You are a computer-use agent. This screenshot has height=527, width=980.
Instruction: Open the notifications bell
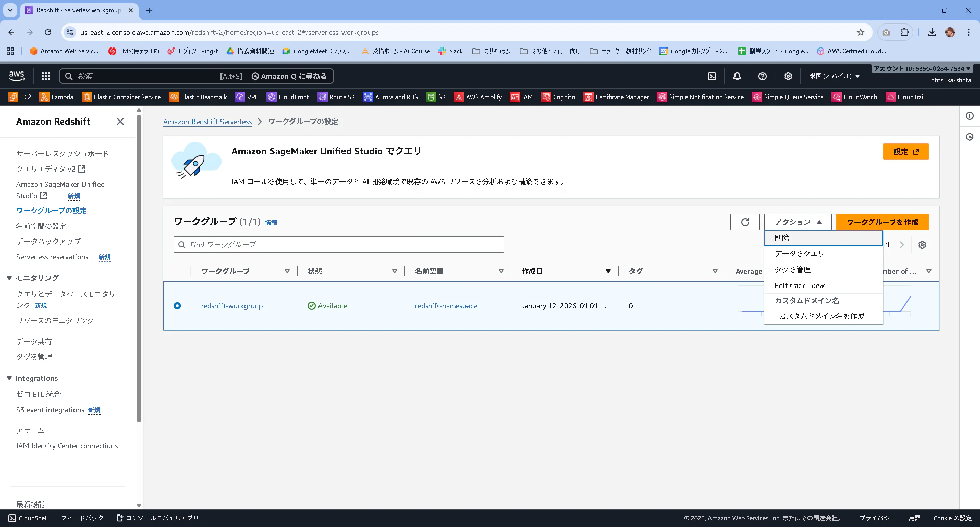click(x=737, y=76)
